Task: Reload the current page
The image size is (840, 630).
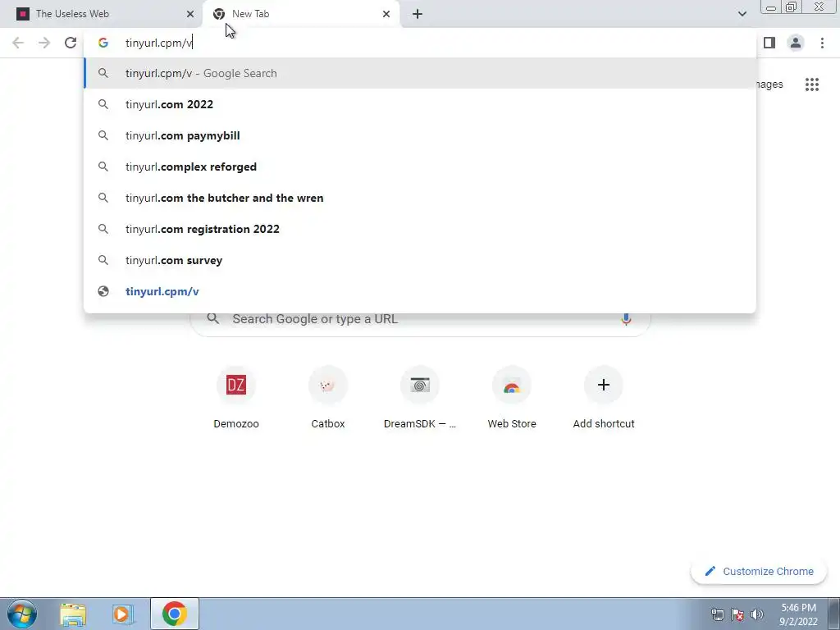Action: coord(71,43)
